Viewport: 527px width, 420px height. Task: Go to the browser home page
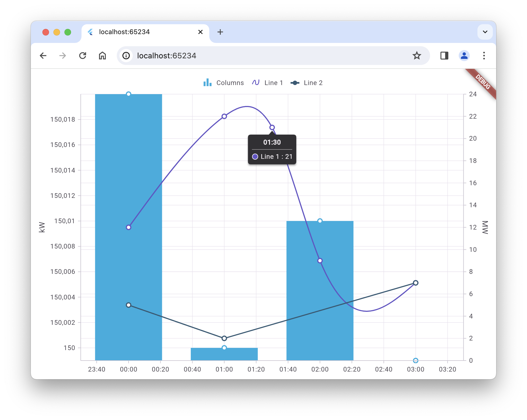(x=102, y=56)
